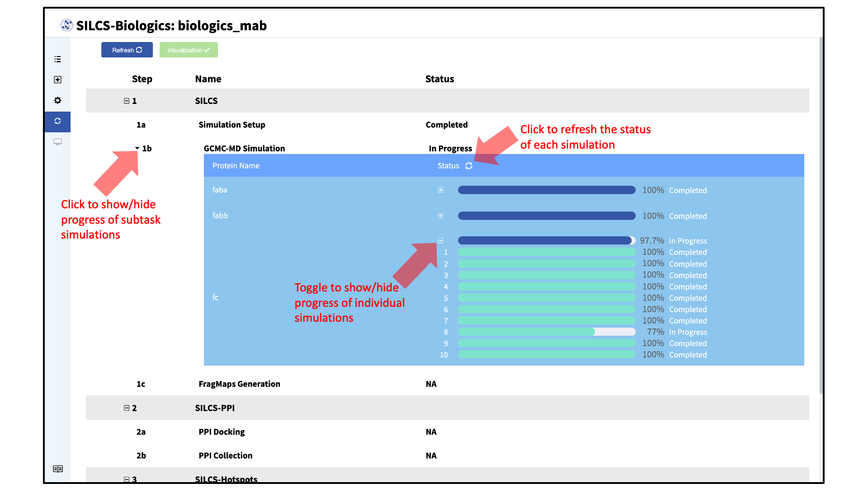This screenshot has width=868, height=488.
Task: Click step label '2a'
Action: (141, 432)
